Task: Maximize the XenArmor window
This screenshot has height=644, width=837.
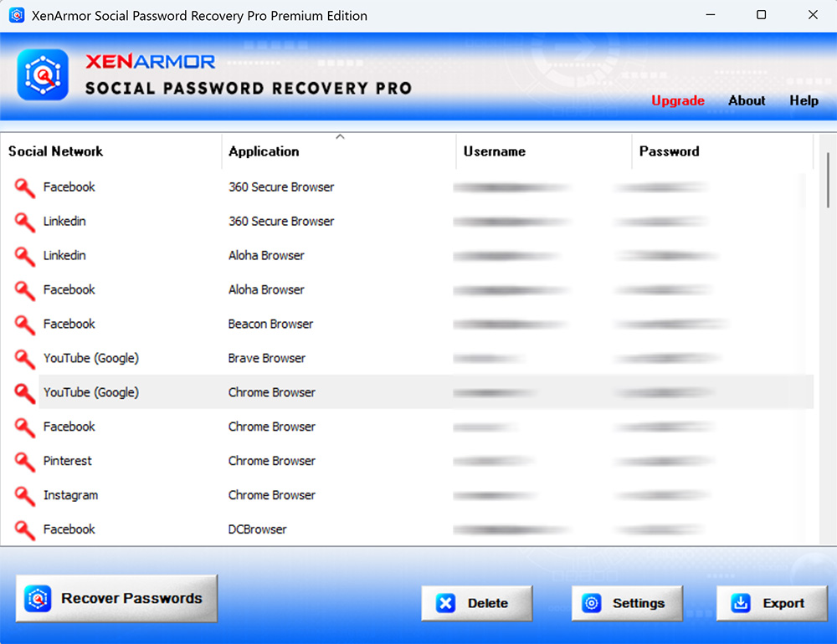Action: pos(762,15)
